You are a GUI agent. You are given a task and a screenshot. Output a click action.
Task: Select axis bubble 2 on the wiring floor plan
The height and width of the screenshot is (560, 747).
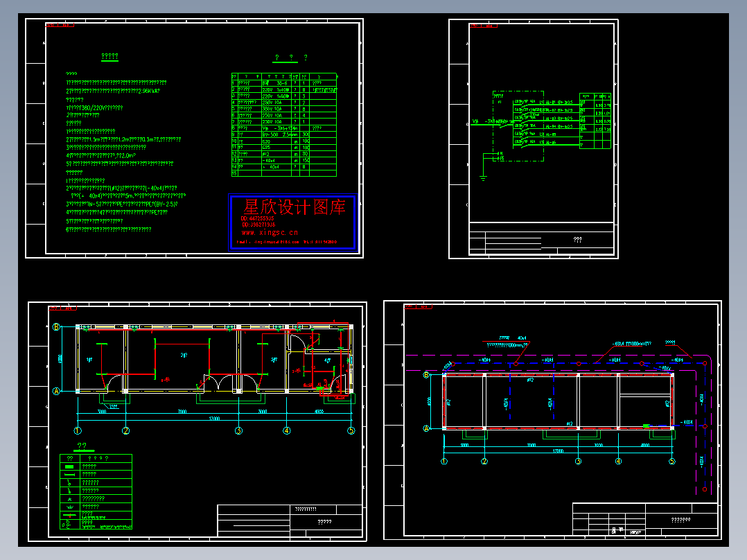pyautogui.click(x=126, y=430)
